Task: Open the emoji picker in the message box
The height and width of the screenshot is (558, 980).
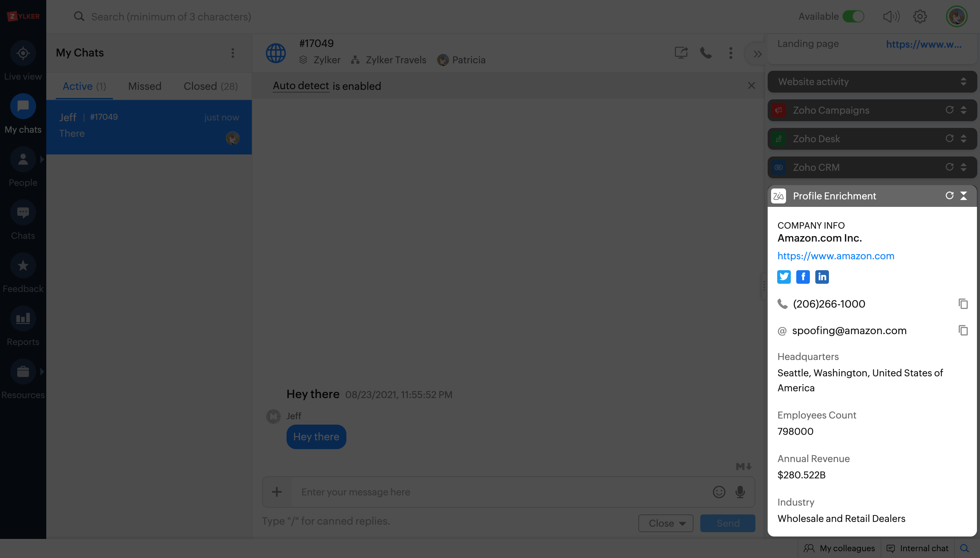Action: [719, 492]
